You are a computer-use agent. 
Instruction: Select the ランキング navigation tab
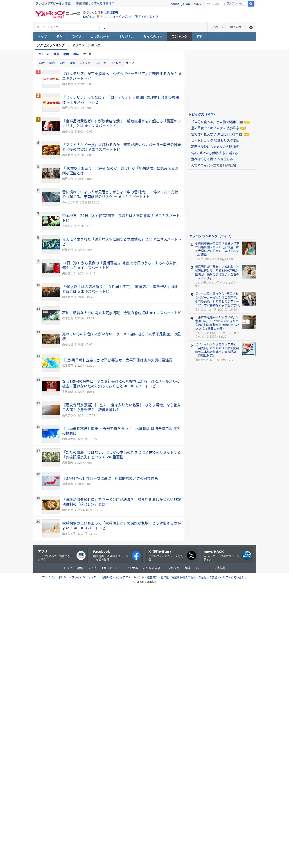pyautogui.click(x=179, y=36)
